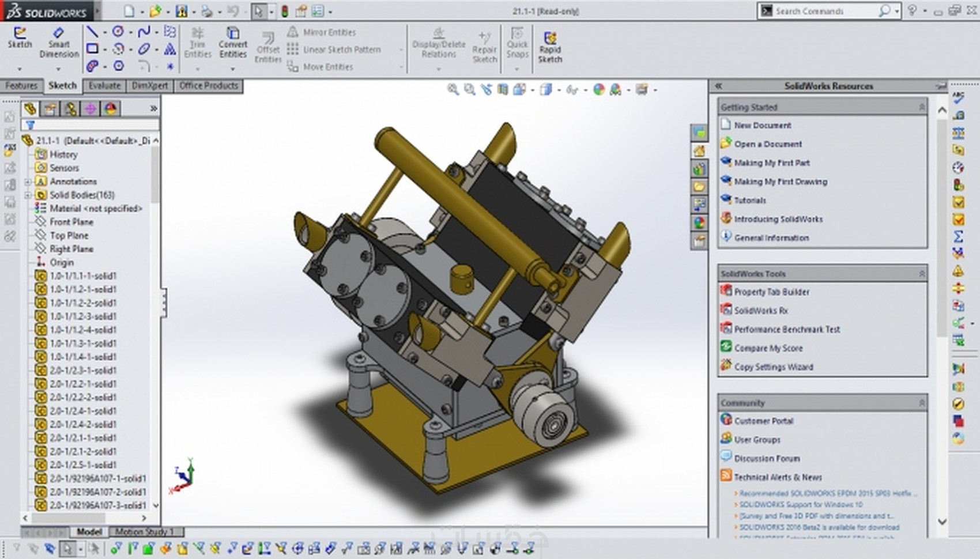The height and width of the screenshot is (559, 980).
Task: Open the Smart Dimension dropdown arrow
Action: [59, 69]
